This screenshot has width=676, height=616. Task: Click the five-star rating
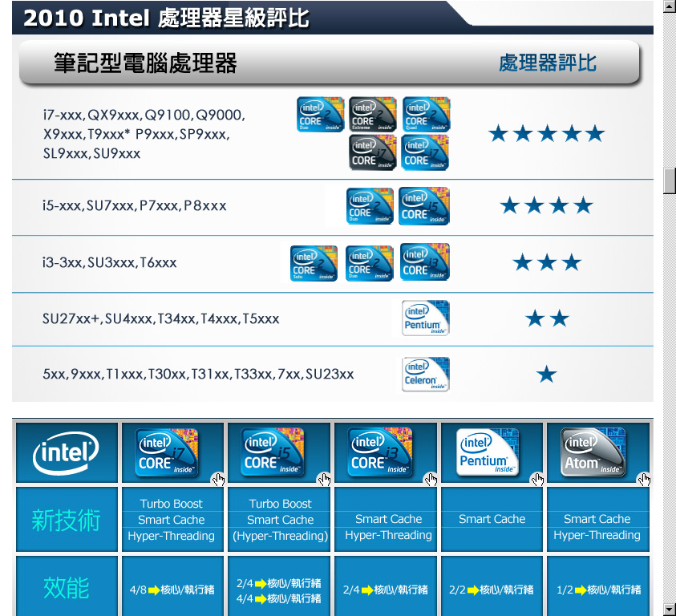(x=547, y=134)
